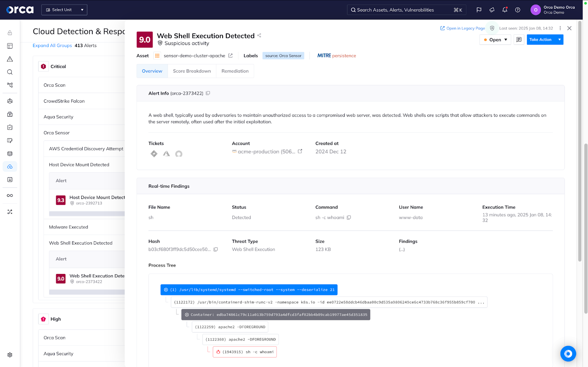Expand AWS Credential Discovery Attempt row
Screen dimensions: 588x367
click(x=85, y=149)
